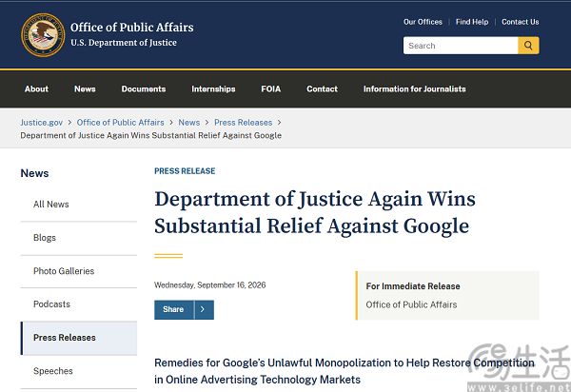Open the News navigation menu
571x392 pixels.
tap(85, 88)
